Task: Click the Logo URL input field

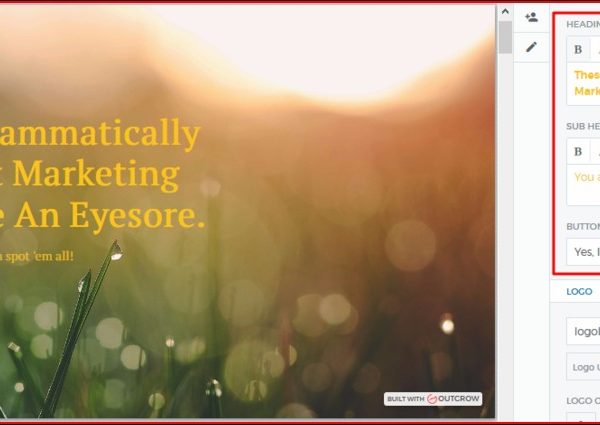Action: click(x=584, y=366)
